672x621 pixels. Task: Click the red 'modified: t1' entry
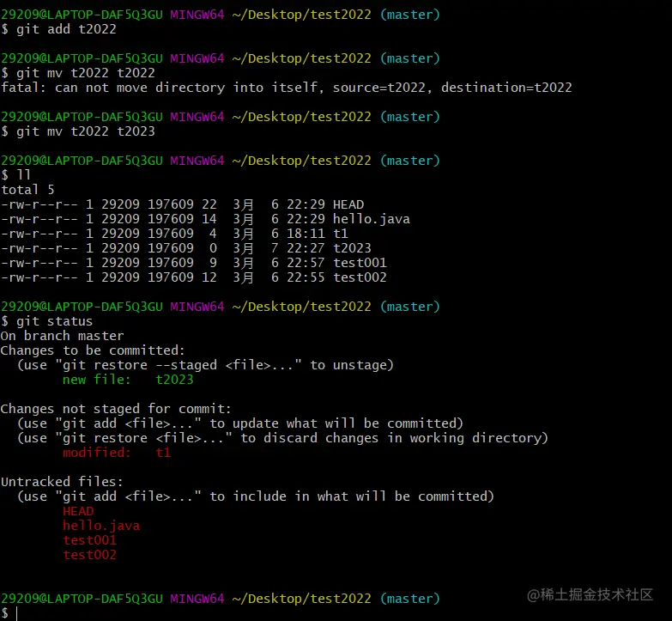point(117,453)
